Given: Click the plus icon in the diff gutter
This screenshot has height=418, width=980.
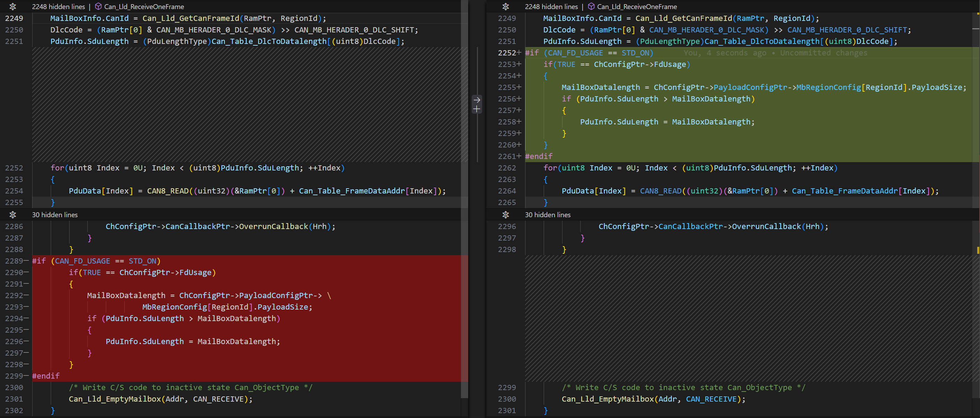Looking at the screenshot, I should pyautogui.click(x=477, y=109).
